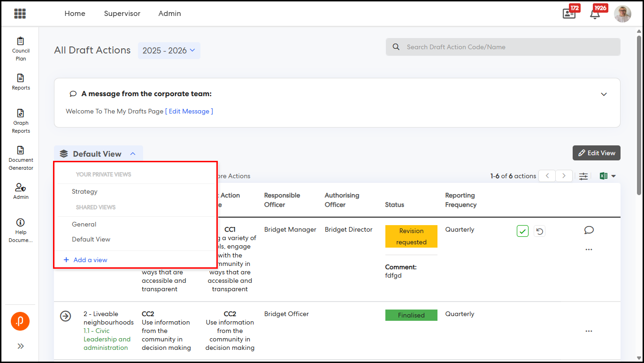Open the 2025 - 2026 year dropdown
The width and height of the screenshot is (644, 363).
pyautogui.click(x=169, y=51)
